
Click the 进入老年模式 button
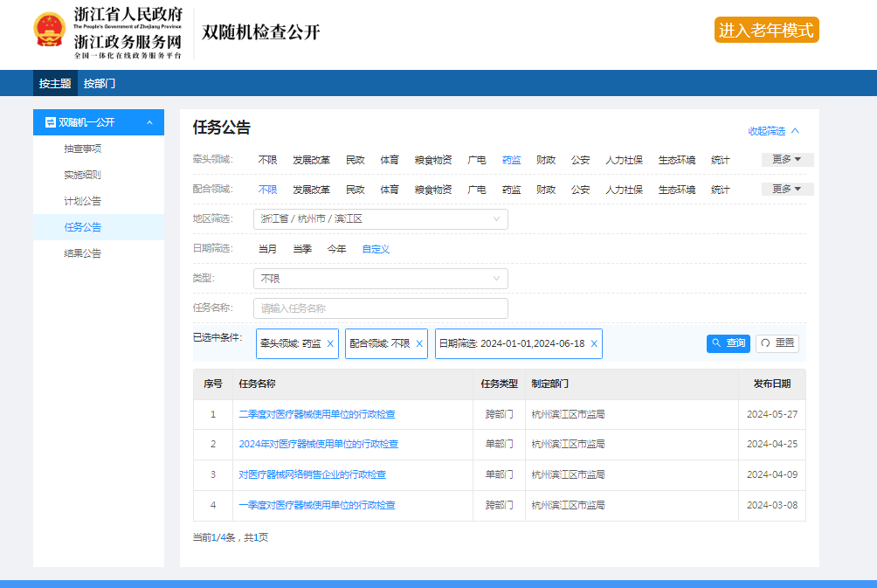click(766, 29)
